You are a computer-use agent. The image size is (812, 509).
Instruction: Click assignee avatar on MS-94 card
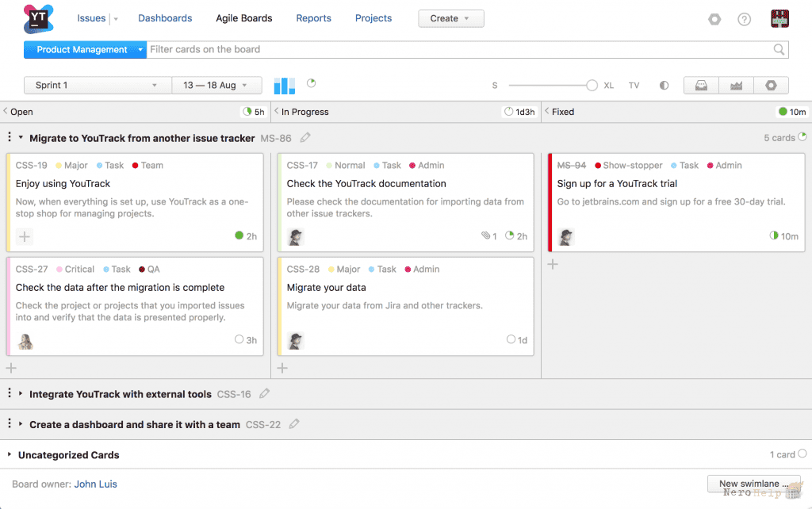(x=566, y=237)
